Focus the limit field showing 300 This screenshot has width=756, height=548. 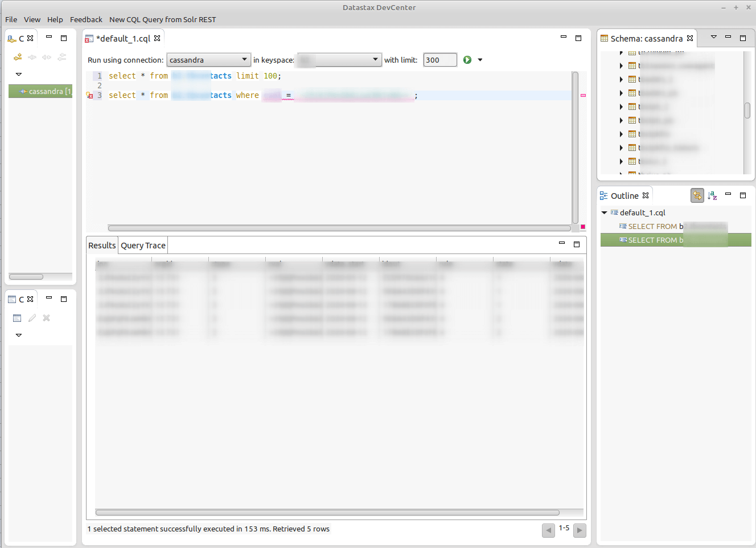[440, 60]
